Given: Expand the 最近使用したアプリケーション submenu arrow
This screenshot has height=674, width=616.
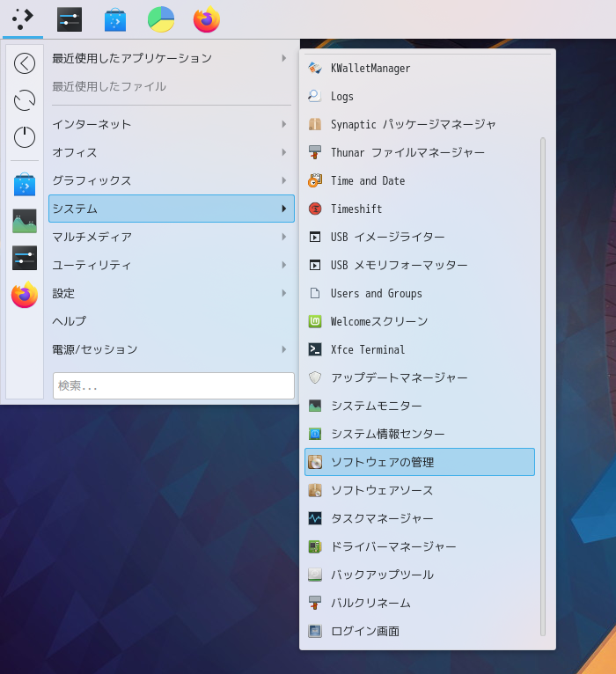Looking at the screenshot, I should tap(283, 58).
